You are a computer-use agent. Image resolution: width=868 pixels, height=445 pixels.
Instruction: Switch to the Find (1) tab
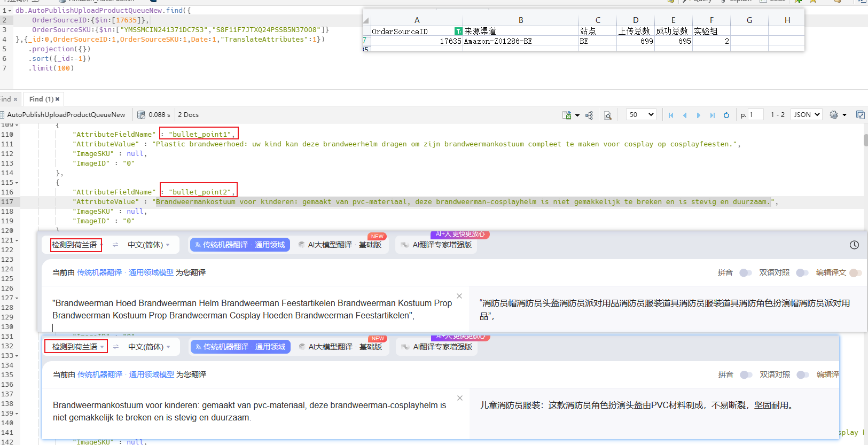pos(41,99)
